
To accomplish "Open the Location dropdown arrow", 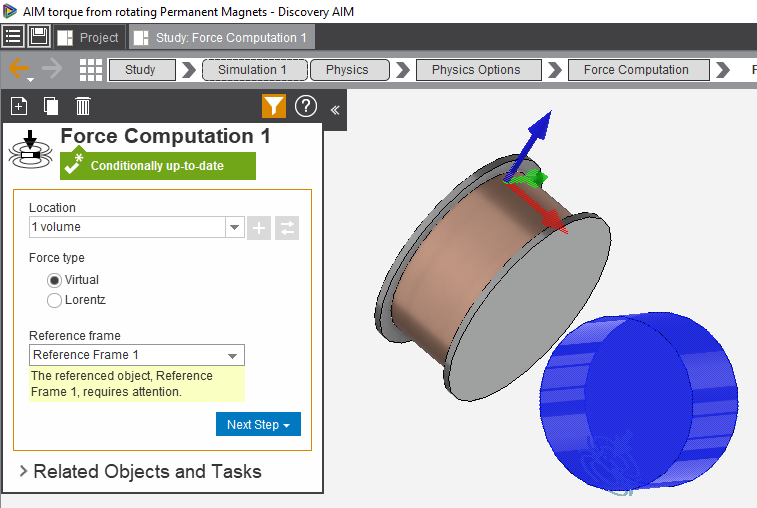I will (x=235, y=227).
